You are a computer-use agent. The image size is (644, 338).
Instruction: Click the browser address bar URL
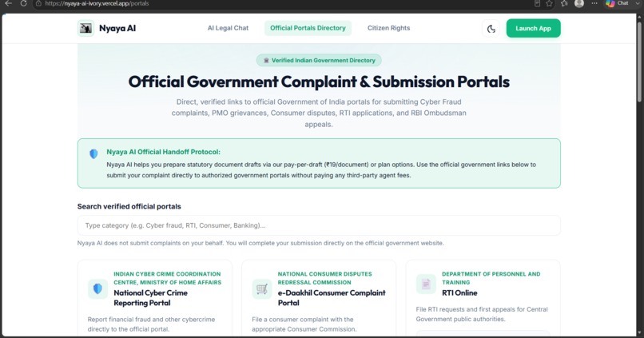point(97,3)
